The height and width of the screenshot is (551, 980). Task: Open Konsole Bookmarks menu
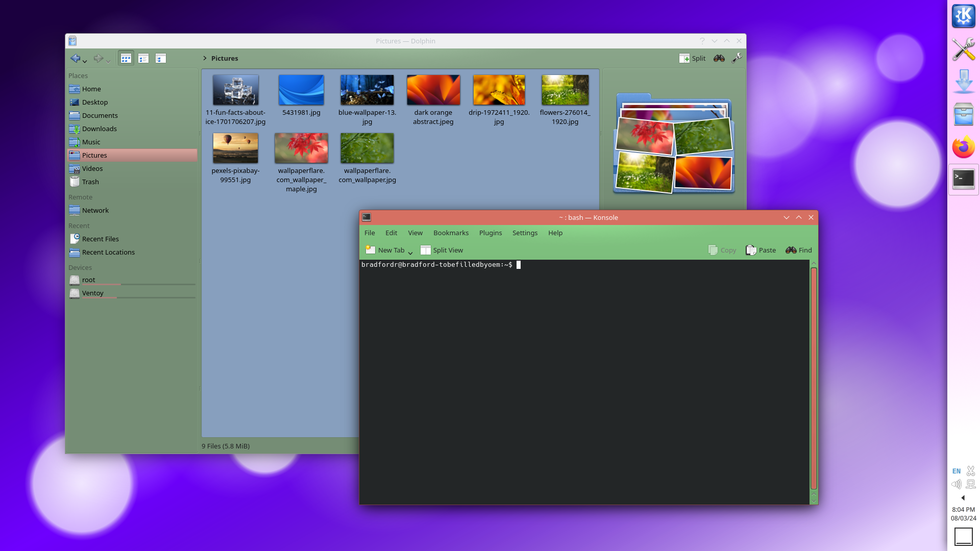[451, 233]
